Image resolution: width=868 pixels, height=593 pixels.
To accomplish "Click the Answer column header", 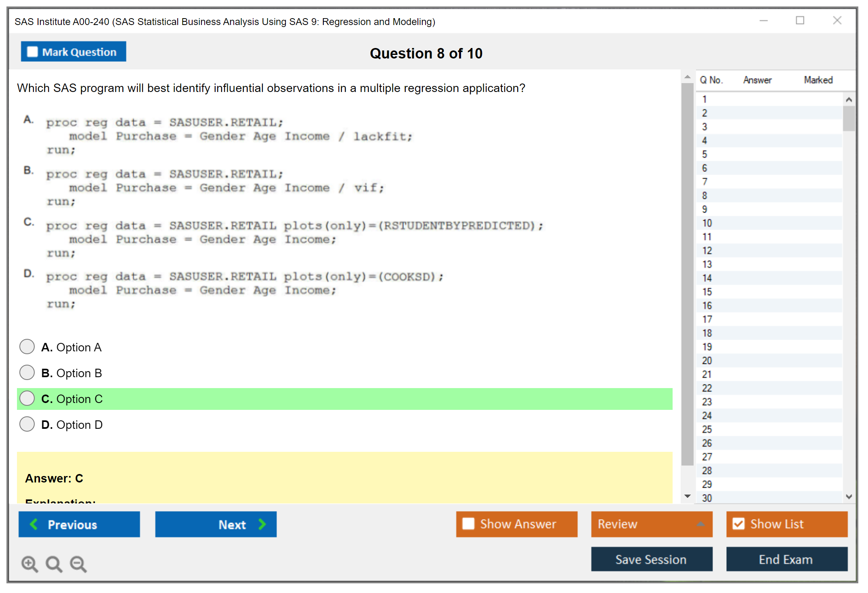I will click(757, 80).
